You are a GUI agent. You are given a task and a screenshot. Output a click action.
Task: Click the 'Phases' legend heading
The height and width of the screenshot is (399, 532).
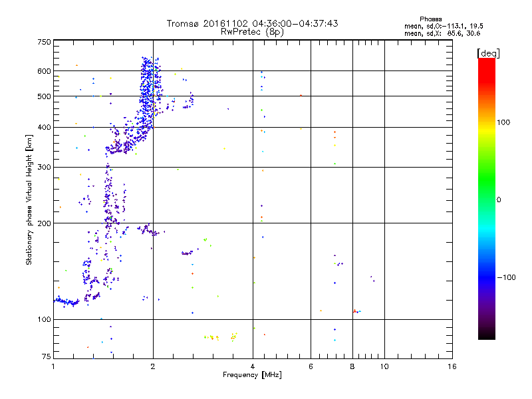coord(430,19)
